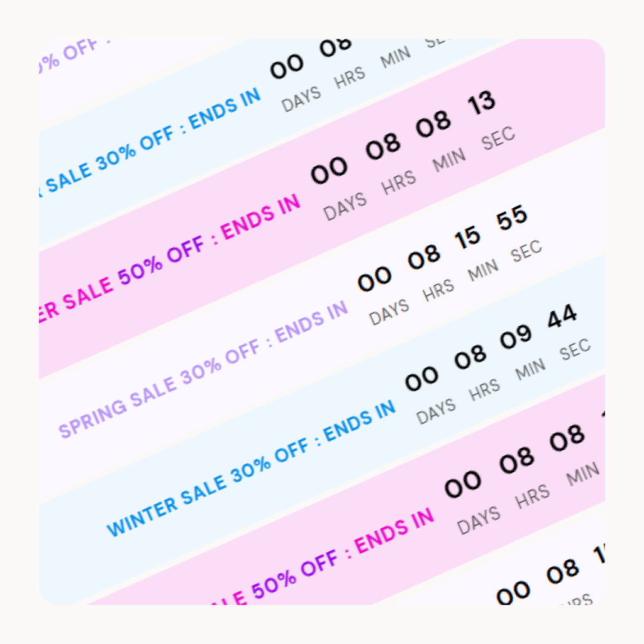Click the ENDS IN text in the top blue banner
The height and width of the screenshot is (644, 644).
point(225,109)
